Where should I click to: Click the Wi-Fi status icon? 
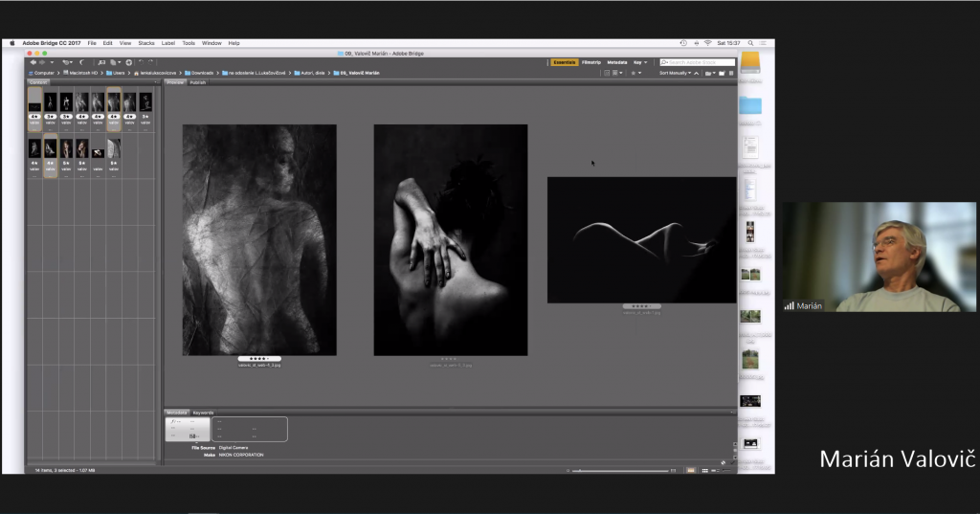coord(707,43)
